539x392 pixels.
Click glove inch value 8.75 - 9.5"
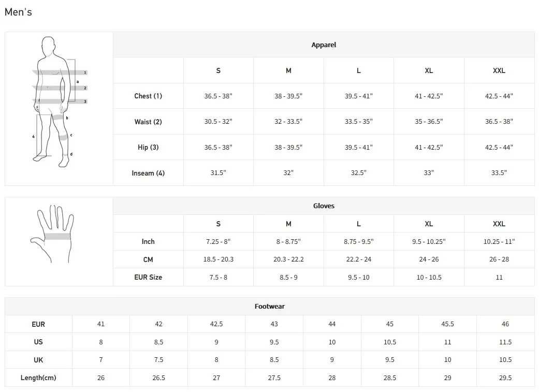tap(358, 241)
